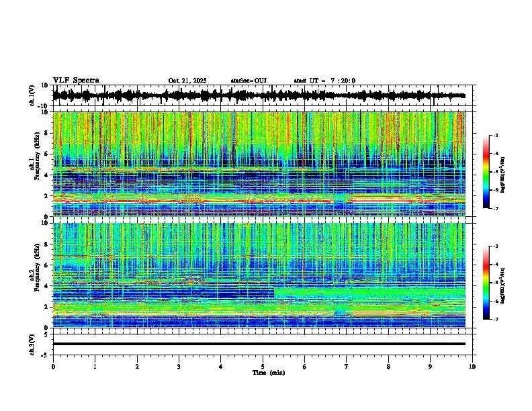Viewport: 532px width, 411px height.
Task: Select the date text "Oct. 21, 2025"
Action: (187, 81)
